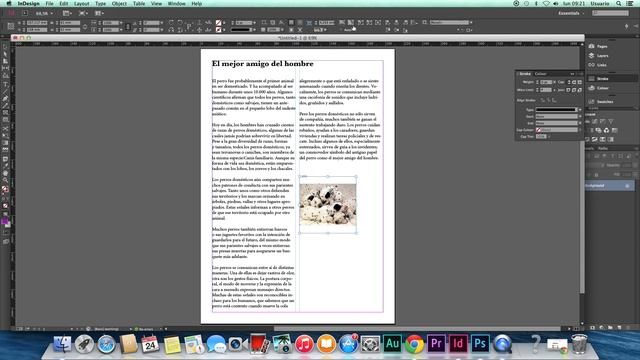The height and width of the screenshot is (360, 640).
Task: Select the Pen tool
Action: click(x=5, y=99)
